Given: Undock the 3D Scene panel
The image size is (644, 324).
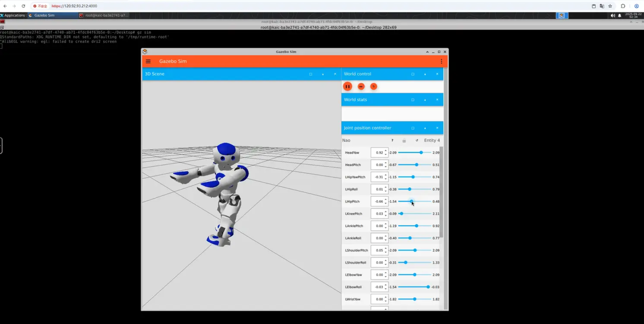Looking at the screenshot, I should 310,74.
